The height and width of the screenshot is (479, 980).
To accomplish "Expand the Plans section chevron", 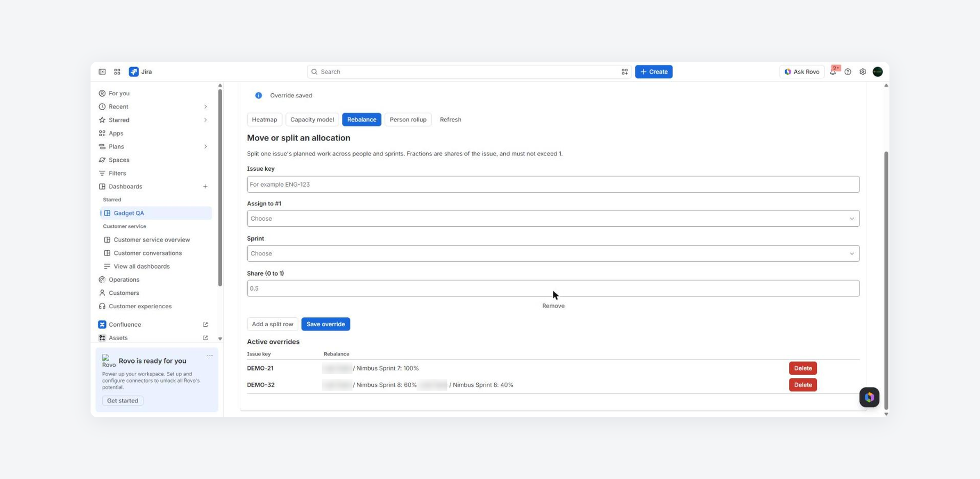I will tap(205, 147).
